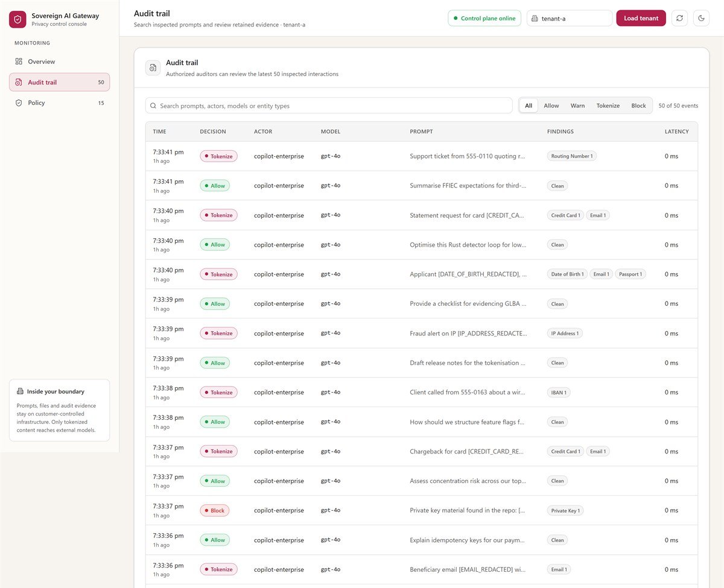Click the Private Key 1 finding chip
The height and width of the screenshot is (588, 724).
pos(565,510)
